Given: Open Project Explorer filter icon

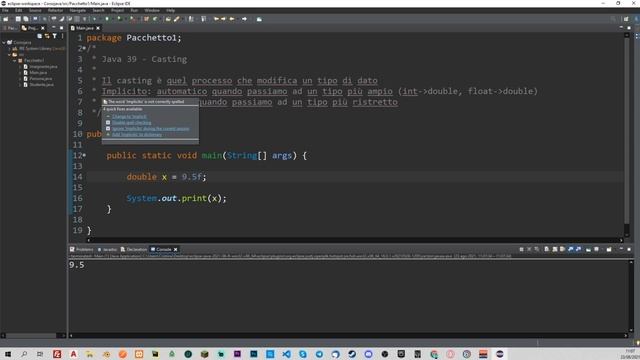Looking at the screenshot, I should point(54,36).
